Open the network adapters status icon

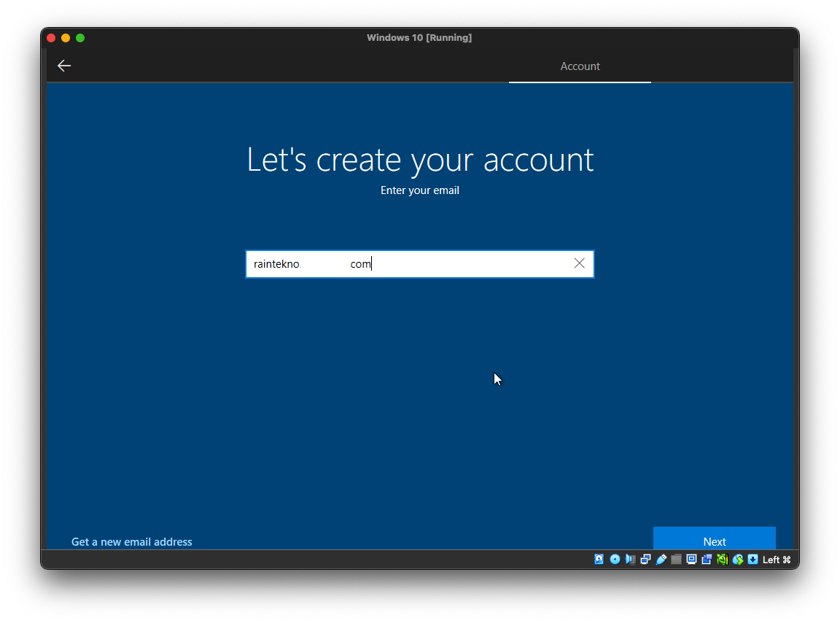pos(645,560)
